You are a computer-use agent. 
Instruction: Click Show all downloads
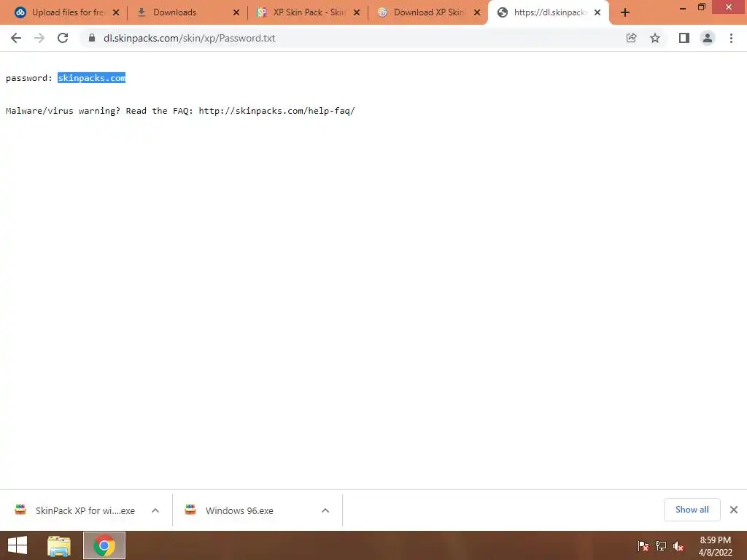point(692,510)
